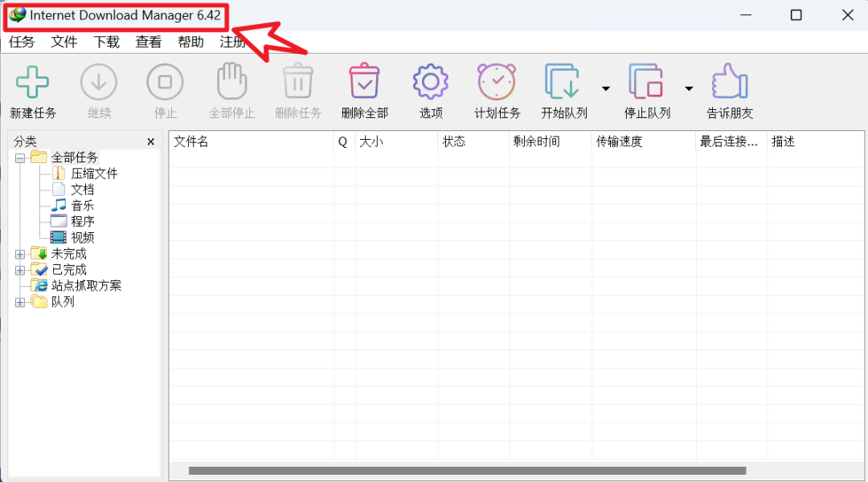
Task: Select the 视频 category
Action: pyautogui.click(x=83, y=238)
